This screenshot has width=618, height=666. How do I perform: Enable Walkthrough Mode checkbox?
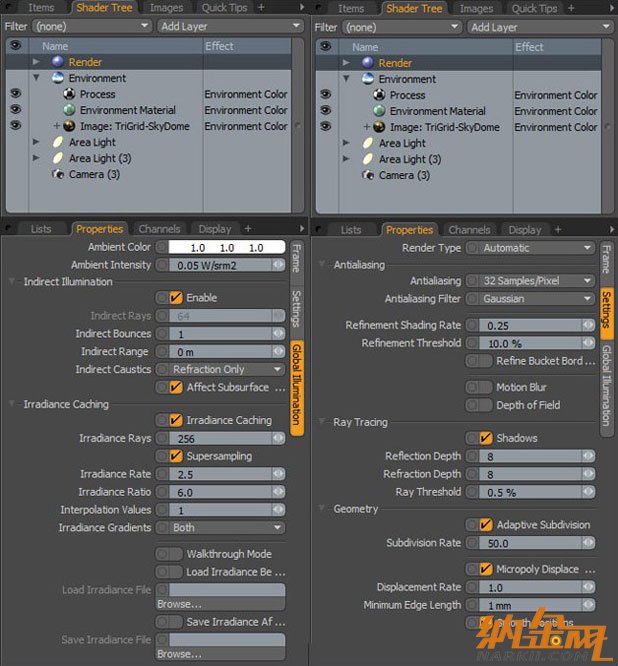176,554
